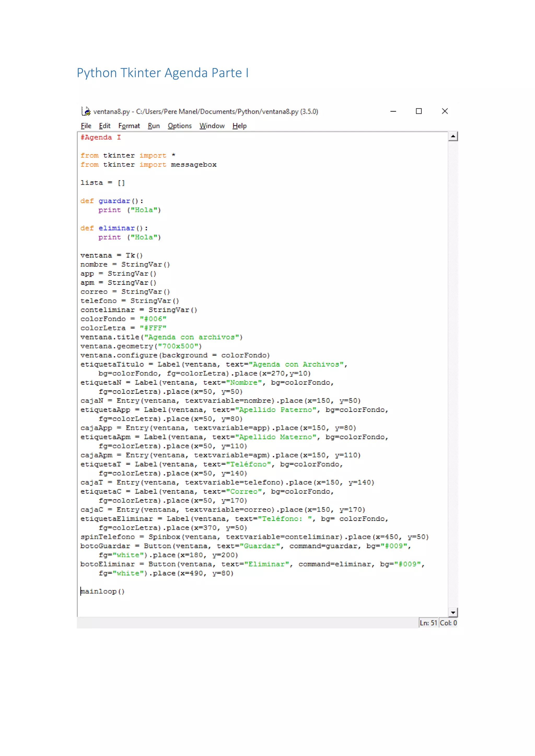Click the 'cajaApm = Entry' line

tap(221, 455)
